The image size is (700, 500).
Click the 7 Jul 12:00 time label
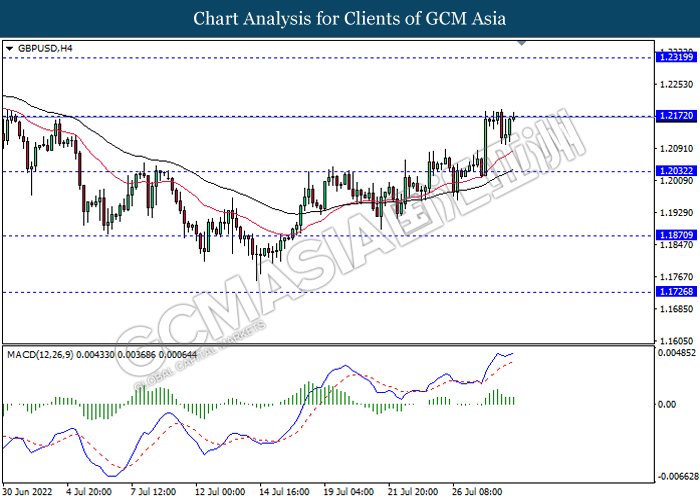pos(153,492)
